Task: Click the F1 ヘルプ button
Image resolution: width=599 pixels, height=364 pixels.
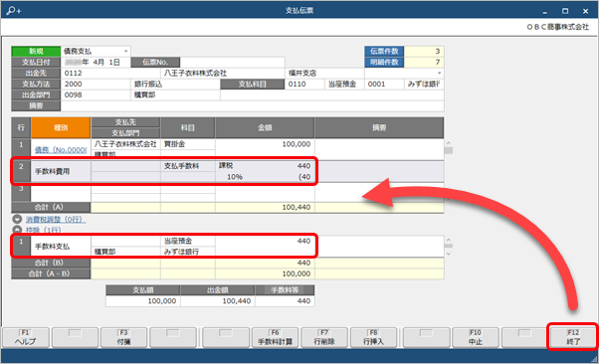Action: 25,337
